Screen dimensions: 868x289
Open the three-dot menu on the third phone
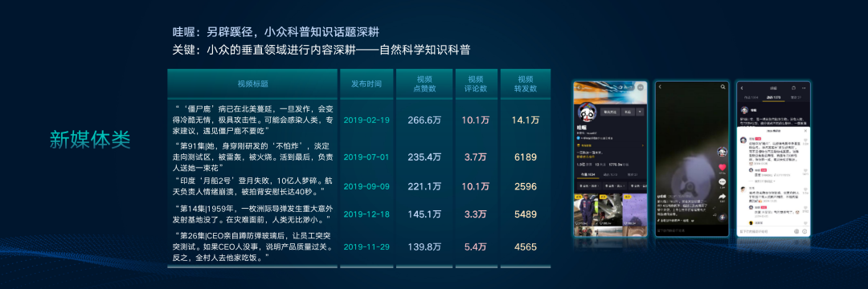pyautogui.click(x=804, y=88)
